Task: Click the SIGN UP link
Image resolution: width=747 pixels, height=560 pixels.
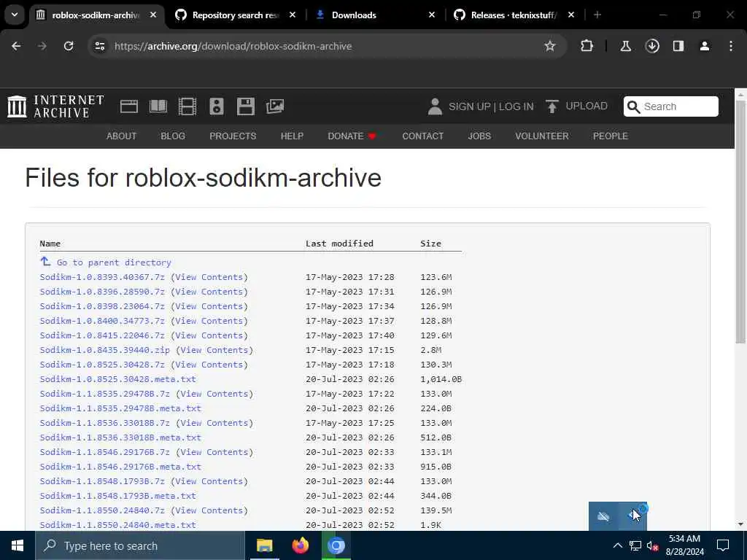Action: (x=469, y=106)
